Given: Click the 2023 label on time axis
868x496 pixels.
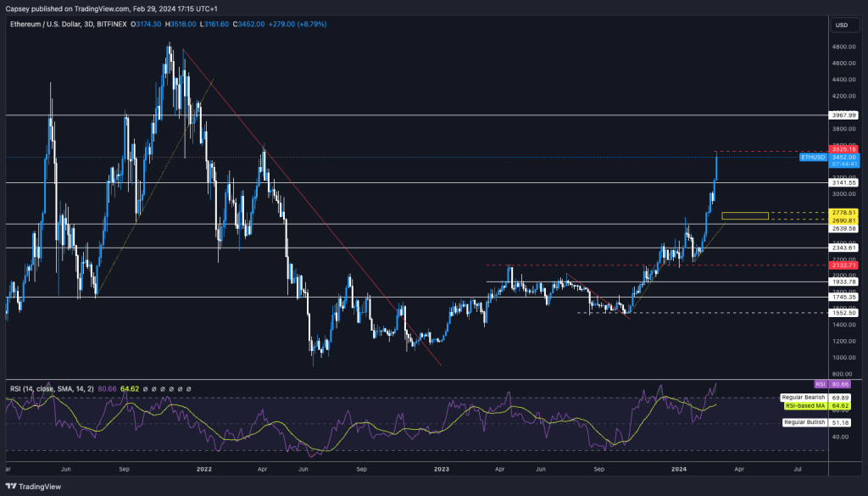Looking at the screenshot, I should pos(441,470).
